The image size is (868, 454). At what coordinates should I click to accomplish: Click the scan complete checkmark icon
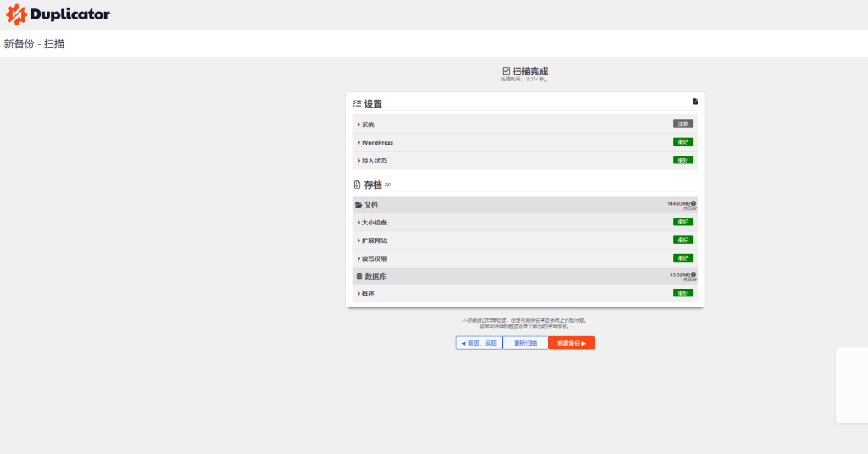(506, 71)
